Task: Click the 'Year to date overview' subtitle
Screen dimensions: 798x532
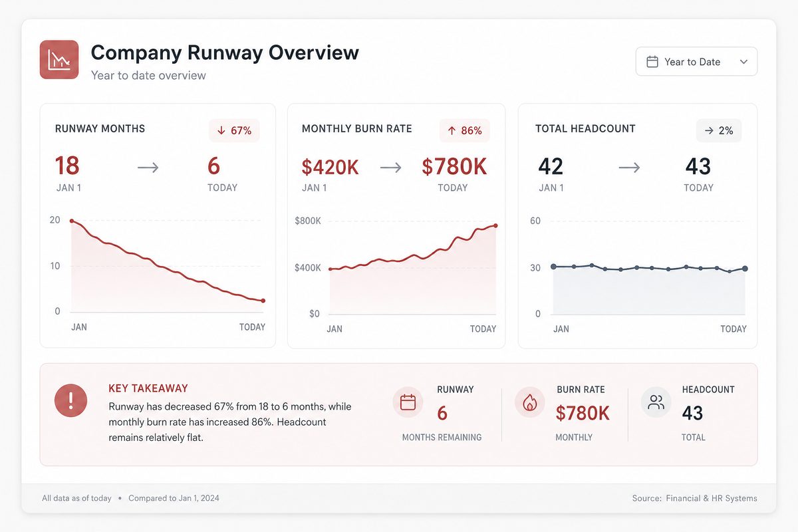Action: 148,75
